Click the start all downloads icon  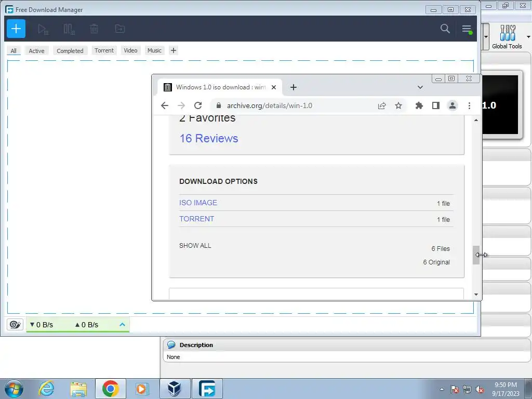point(43,29)
